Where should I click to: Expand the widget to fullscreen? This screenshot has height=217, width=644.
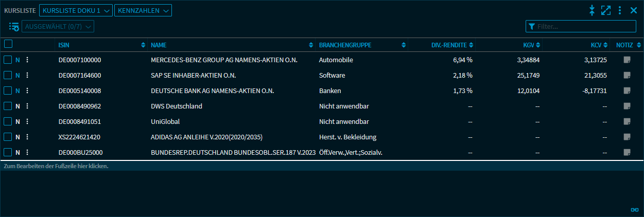pos(606,10)
